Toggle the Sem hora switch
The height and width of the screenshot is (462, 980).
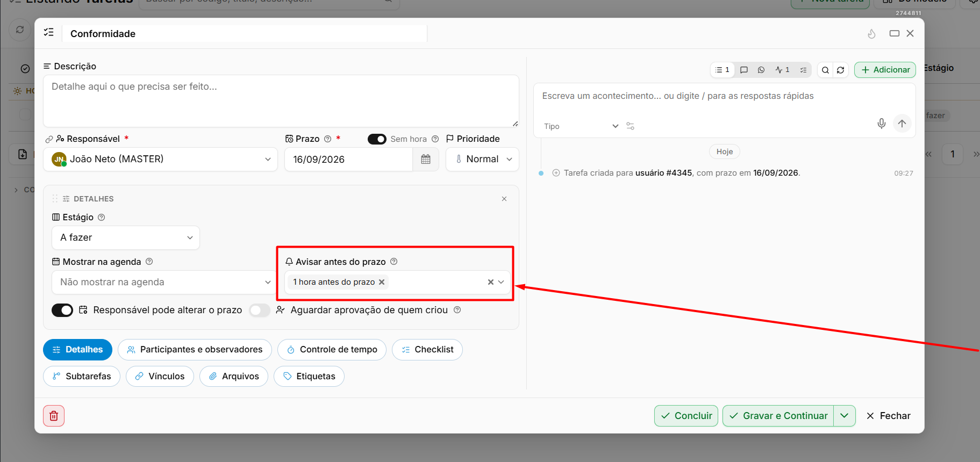click(377, 139)
